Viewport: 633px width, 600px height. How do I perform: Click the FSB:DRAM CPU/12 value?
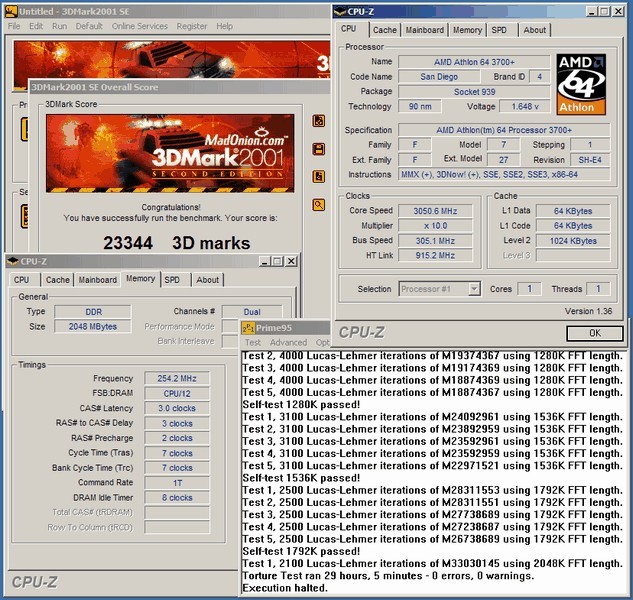(177, 393)
